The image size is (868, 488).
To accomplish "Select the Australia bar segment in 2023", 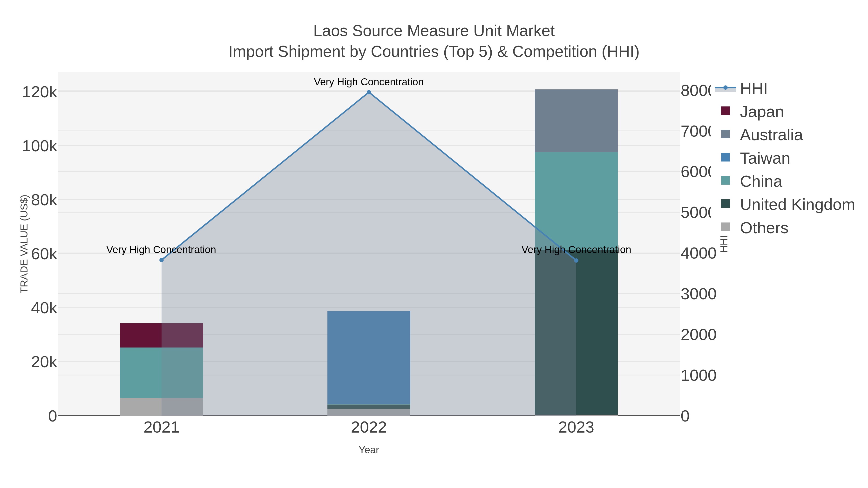I will 576,120.
